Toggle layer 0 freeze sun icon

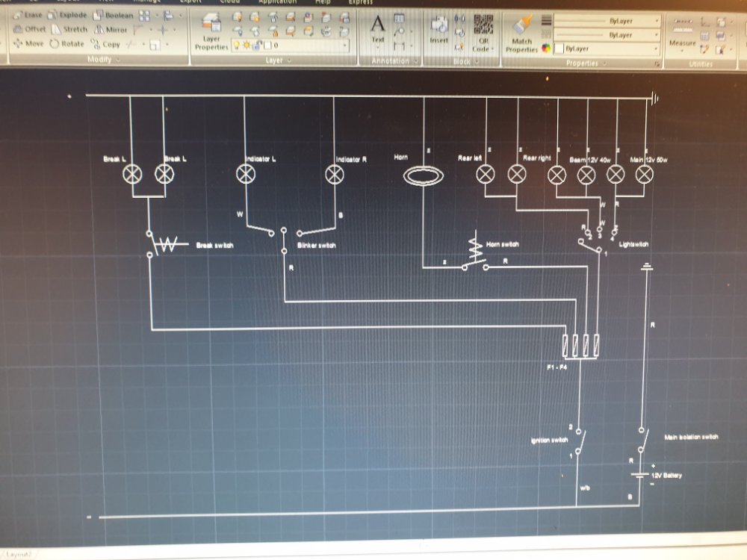[x=247, y=46]
